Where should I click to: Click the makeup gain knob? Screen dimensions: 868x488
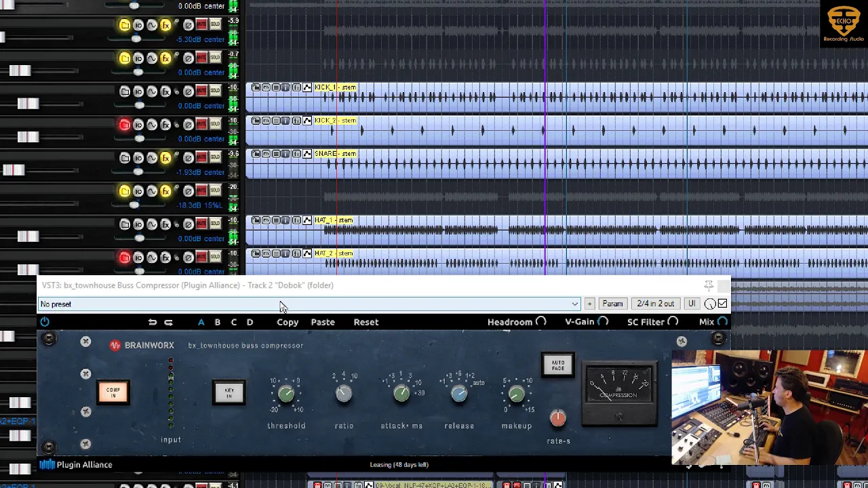coord(517,393)
